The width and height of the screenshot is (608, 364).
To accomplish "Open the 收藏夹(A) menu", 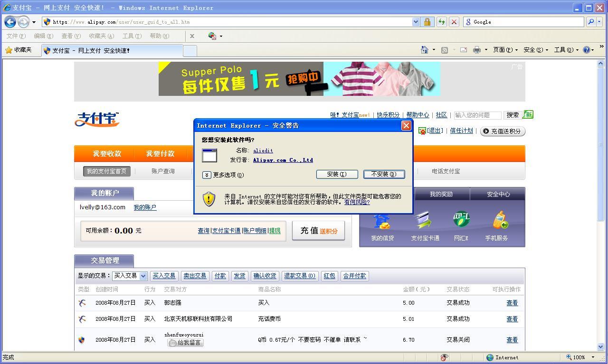I will click(101, 36).
